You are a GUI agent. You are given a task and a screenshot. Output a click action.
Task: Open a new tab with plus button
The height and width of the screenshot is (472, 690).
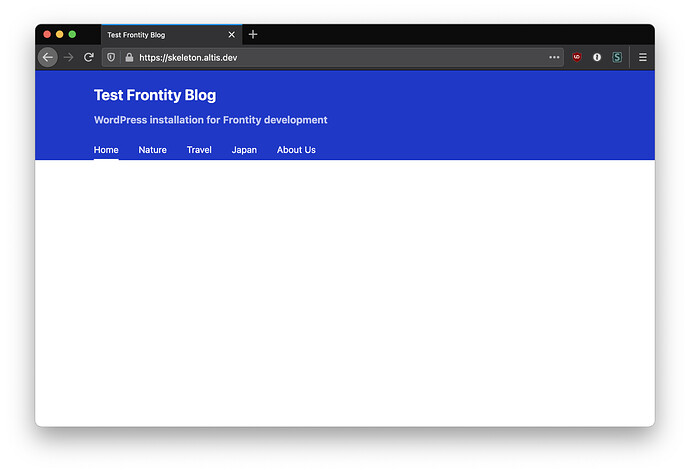(253, 34)
